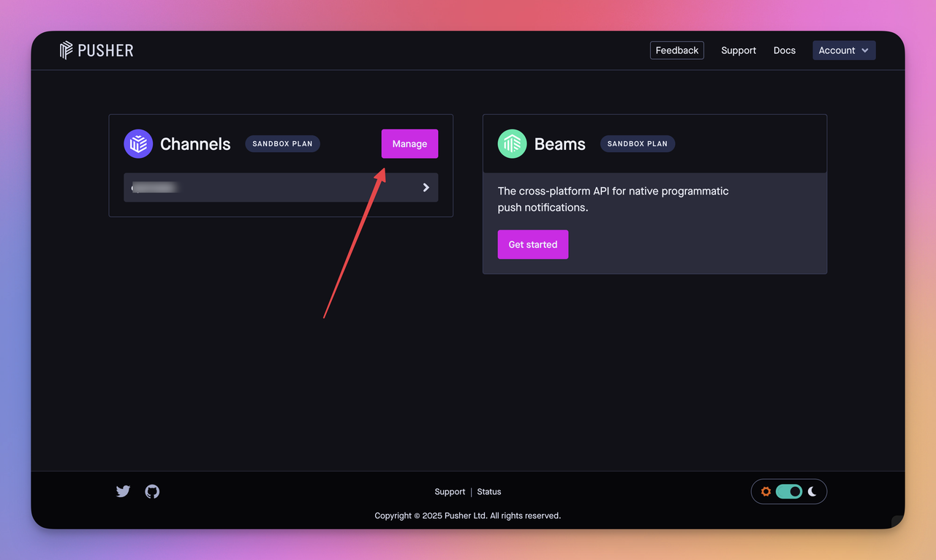Toggle the dark mode switch
The width and height of the screenshot is (936, 560).
click(789, 491)
